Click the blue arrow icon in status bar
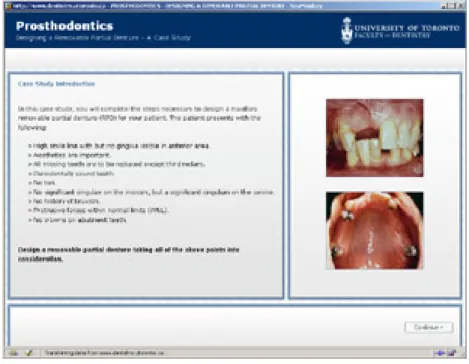This screenshot has width=469, height=364. coord(439,353)
